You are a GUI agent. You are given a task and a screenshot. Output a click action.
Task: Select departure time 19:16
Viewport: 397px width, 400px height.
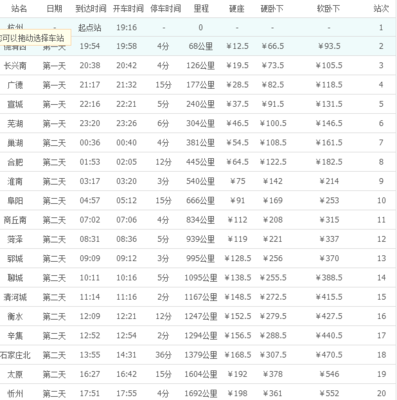tap(126, 28)
